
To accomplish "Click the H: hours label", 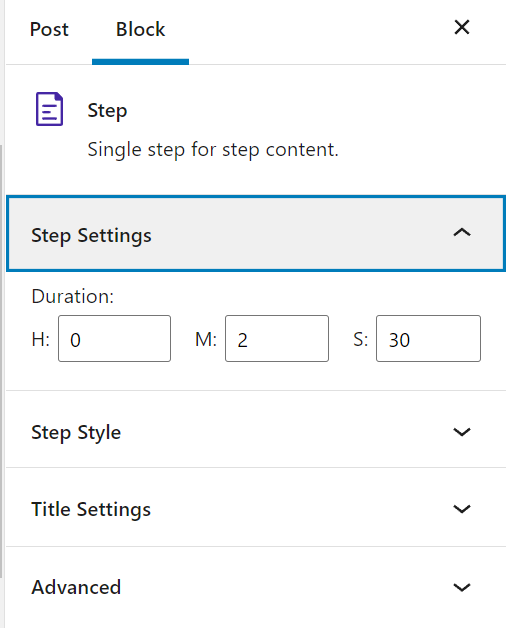I will (x=40, y=340).
